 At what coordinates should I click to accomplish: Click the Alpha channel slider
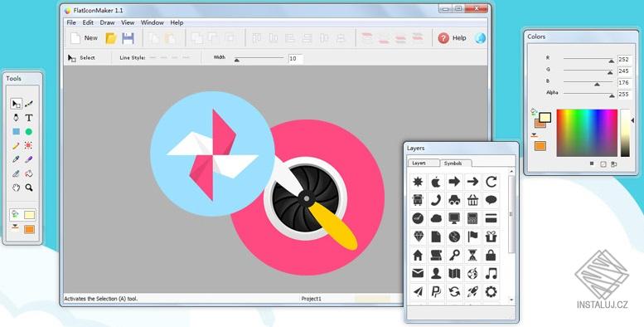(x=588, y=94)
